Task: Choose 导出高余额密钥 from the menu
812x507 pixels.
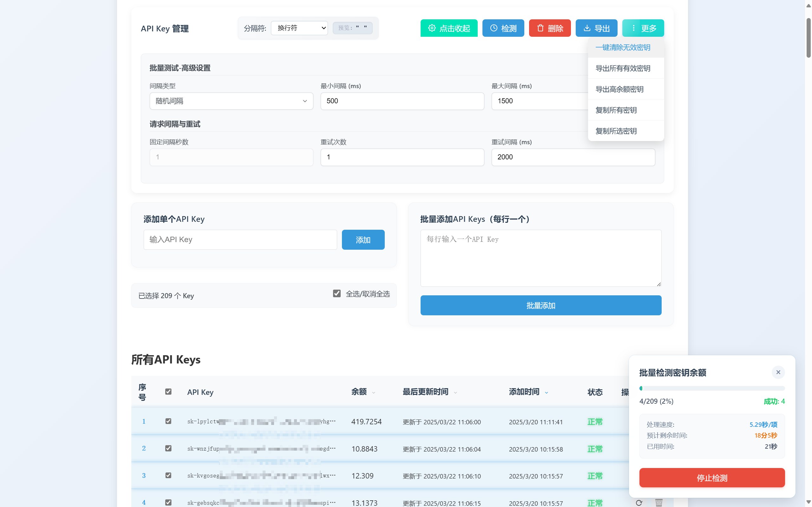Action: (x=619, y=89)
